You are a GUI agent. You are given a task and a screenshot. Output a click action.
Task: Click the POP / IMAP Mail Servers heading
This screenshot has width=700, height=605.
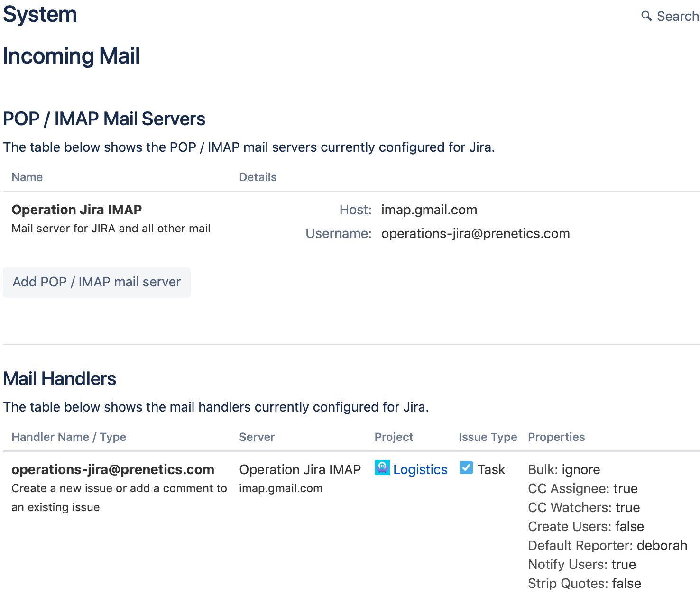point(104,119)
